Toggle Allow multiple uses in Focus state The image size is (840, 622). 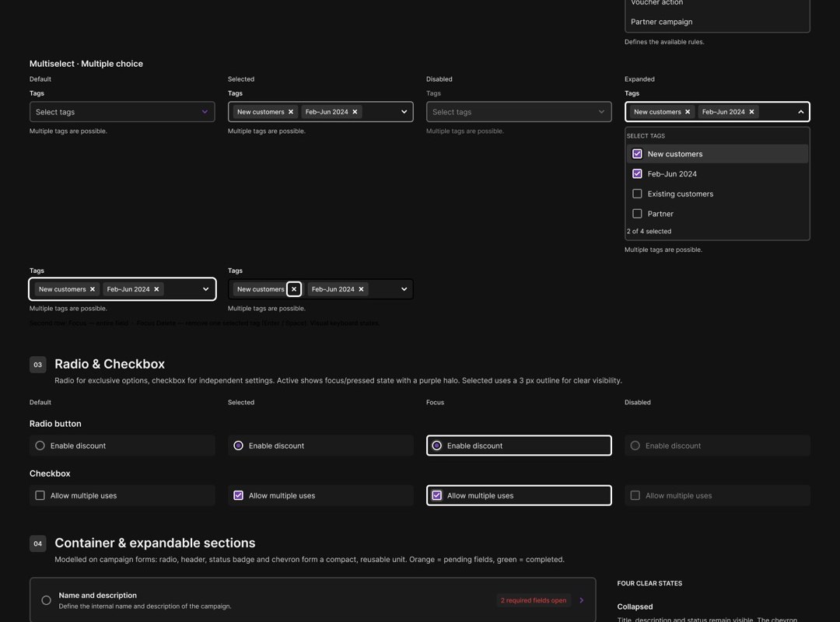pos(436,495)
